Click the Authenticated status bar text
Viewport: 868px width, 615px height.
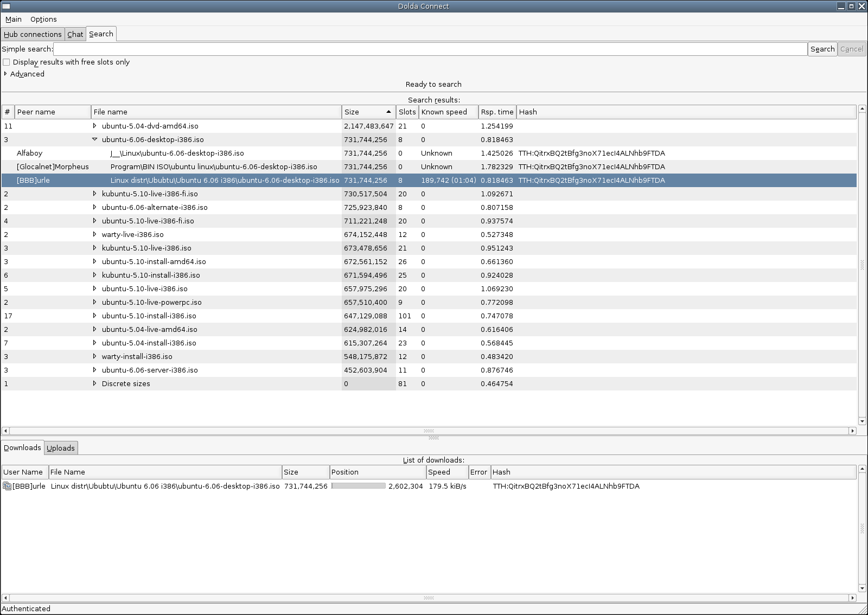pos(26,608)
